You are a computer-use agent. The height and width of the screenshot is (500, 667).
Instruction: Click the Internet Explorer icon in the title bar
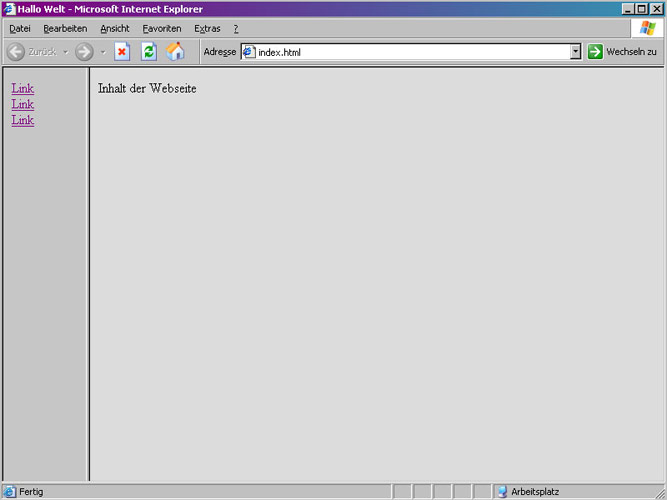pyautogui.click(x=9, y=9)
